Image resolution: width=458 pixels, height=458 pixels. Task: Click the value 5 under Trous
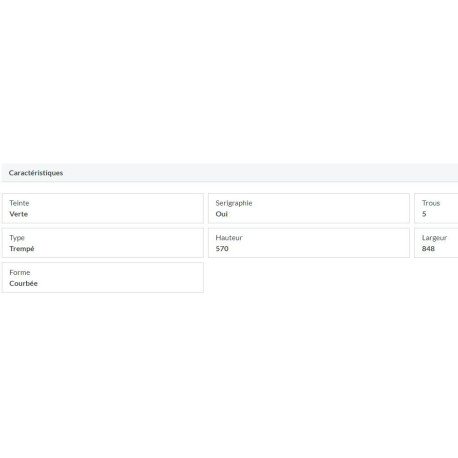coord(424,214)
